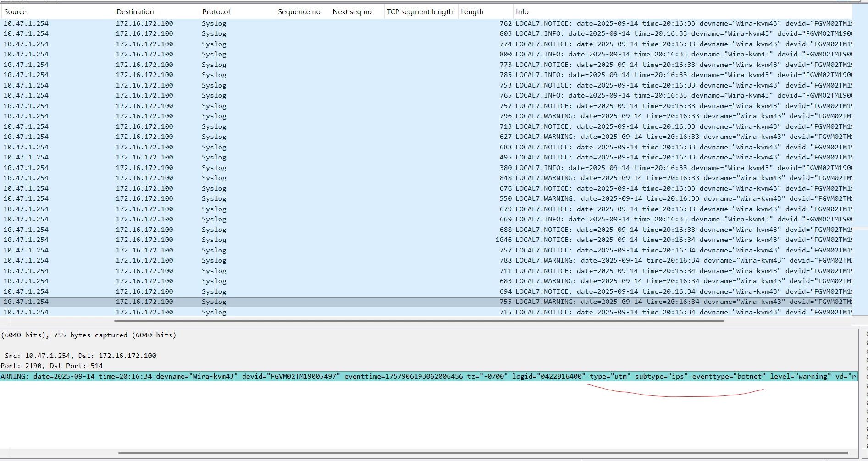Select the last packet row with length 715
This screenshot has width=868, height=461.
point(426,312)
